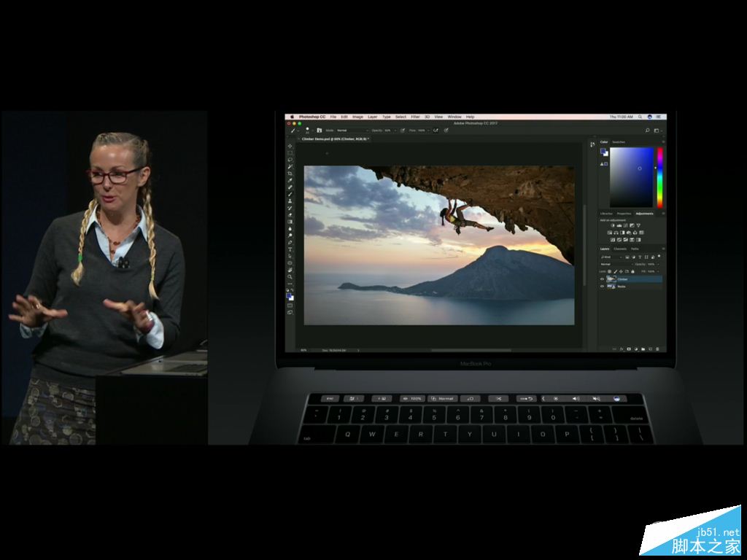
Task: Open the Image menu
Action: pyautogui.click(x=357, y=117)
